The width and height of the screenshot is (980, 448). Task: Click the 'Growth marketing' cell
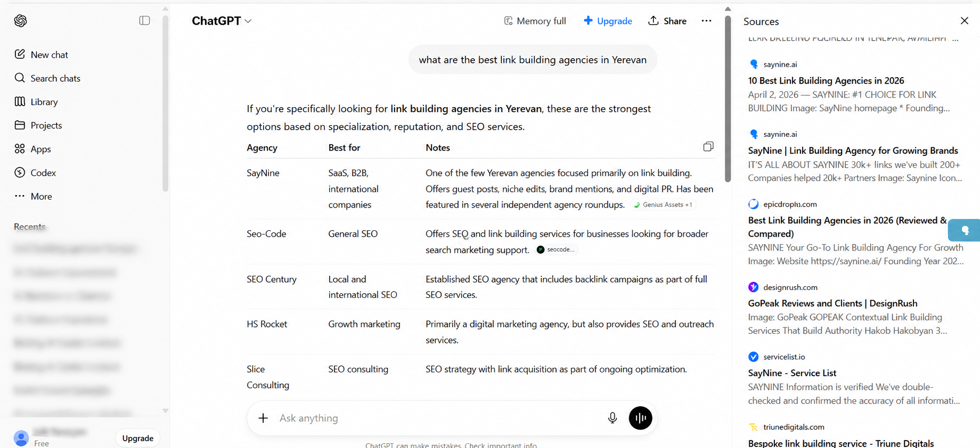tap(364, 324)
